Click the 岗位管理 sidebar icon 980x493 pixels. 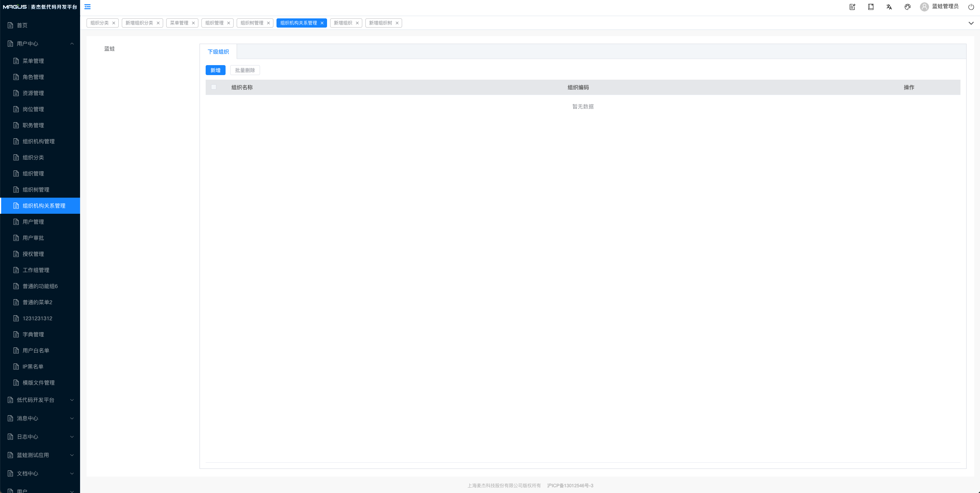(x=16, y=109)
